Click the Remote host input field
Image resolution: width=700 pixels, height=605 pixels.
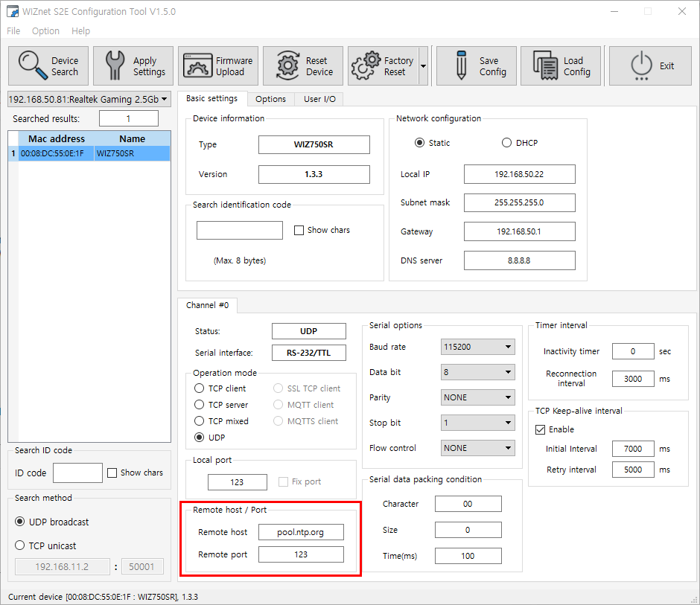coord(301,532)
